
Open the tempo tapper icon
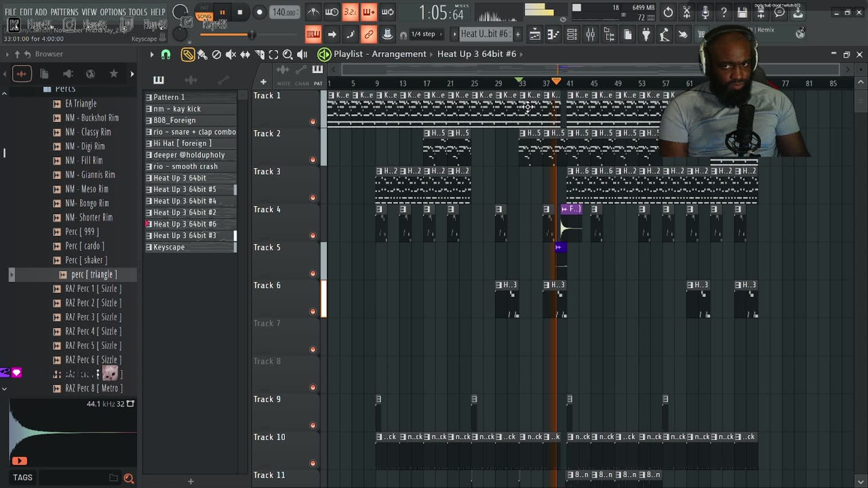[665, 35]
